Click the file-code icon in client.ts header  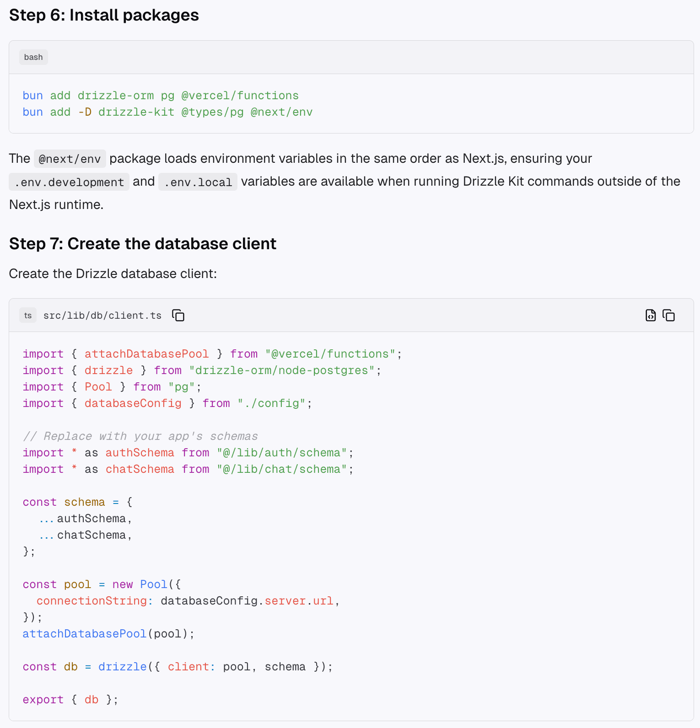(x=650, y=316)
